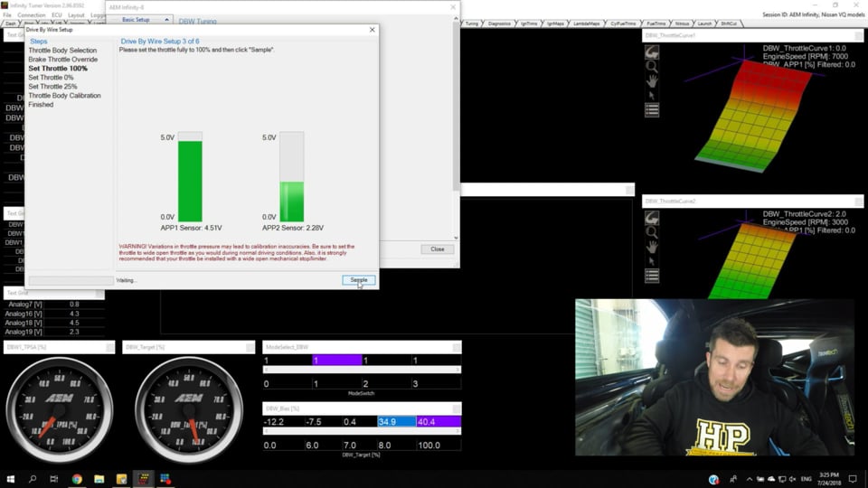Screen dimensions: 868x488
Task: Select DBW_Bias cell -7.5
Action: tap(323, 422)
